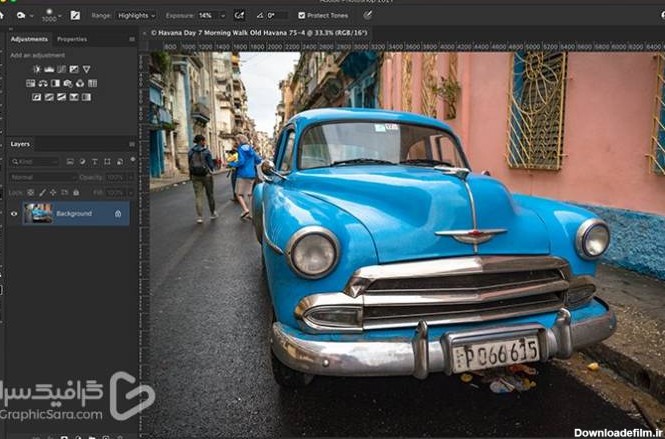Screen dimensions: 665x439
Task: Open the Adjustments panel flyout menu
Action: coord(132,39)
